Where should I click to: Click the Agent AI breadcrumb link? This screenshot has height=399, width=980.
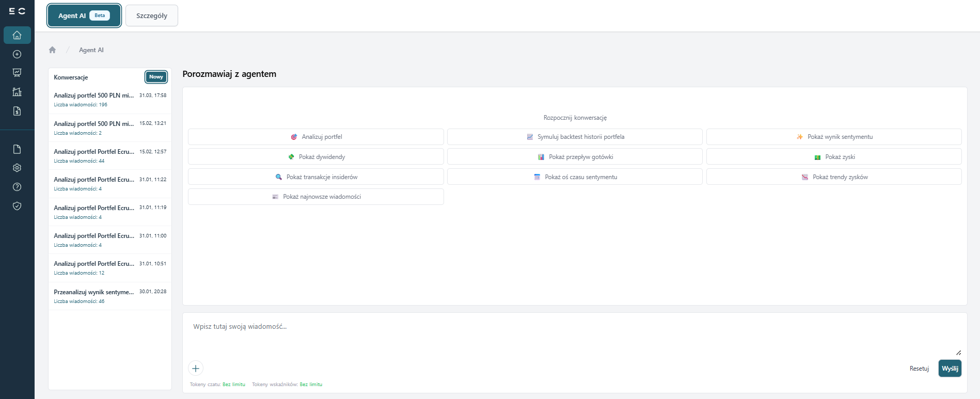point(91,50)
